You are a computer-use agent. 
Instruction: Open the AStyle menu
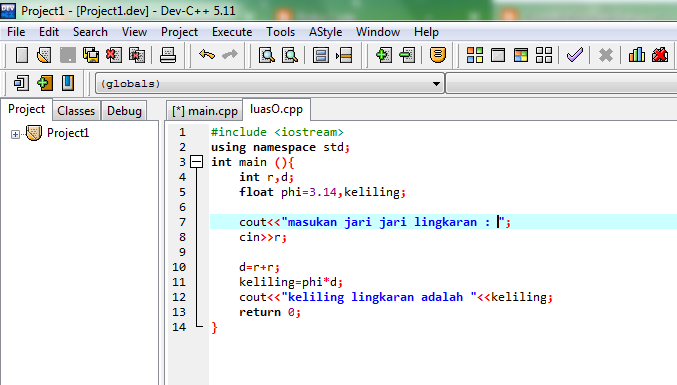click(x=325, y=32)
